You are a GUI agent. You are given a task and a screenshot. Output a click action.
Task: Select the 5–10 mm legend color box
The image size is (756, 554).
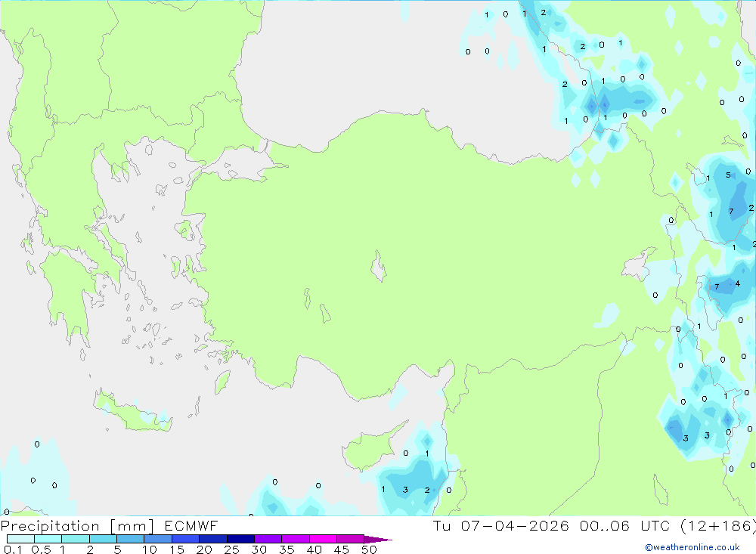[130, 539]
